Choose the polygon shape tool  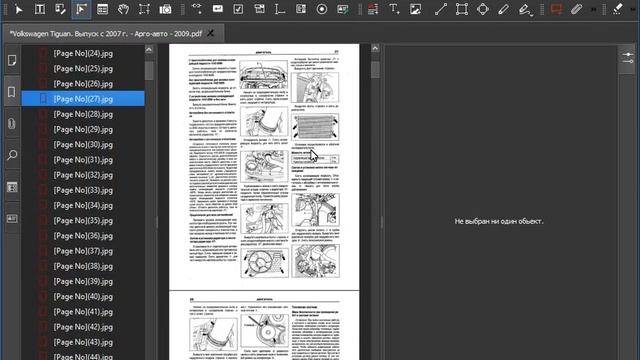[482, 9]
